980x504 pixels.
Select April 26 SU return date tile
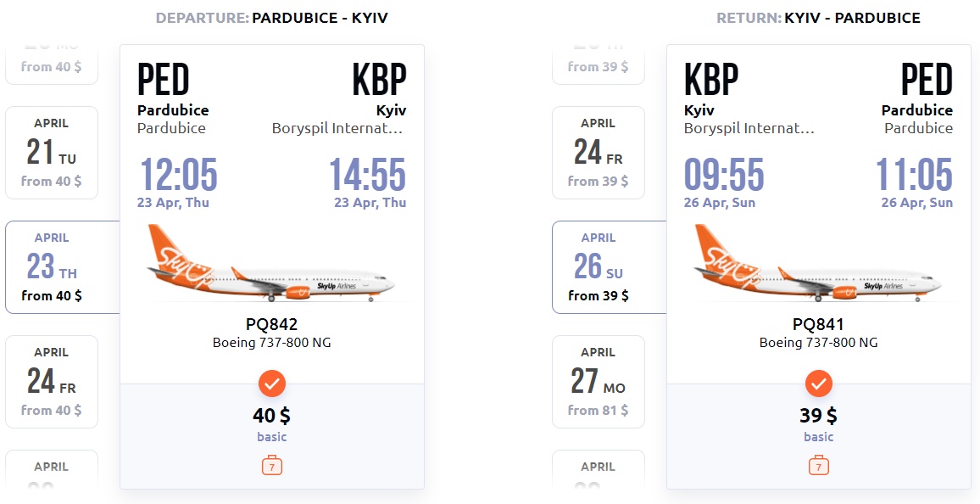[x=610, y=267]
